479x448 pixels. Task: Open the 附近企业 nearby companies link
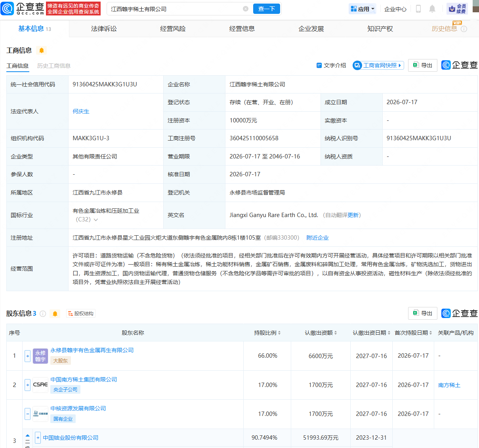[317, 238]
